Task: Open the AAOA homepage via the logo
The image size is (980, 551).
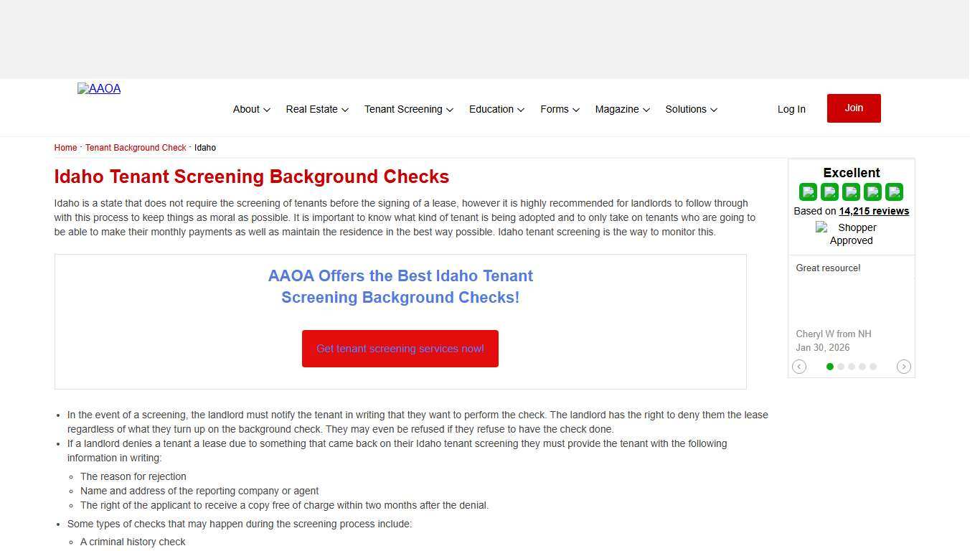Action: [x=98, y=88]
